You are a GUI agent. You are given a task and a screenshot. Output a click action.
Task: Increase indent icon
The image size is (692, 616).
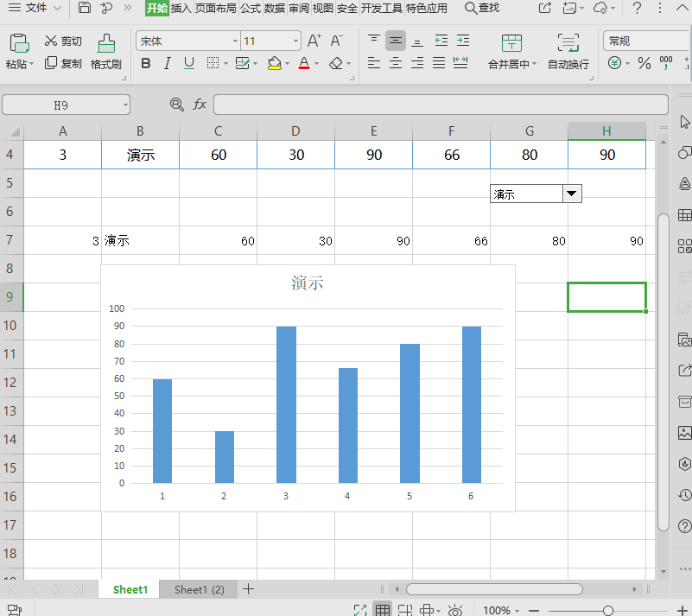point(463,41)
